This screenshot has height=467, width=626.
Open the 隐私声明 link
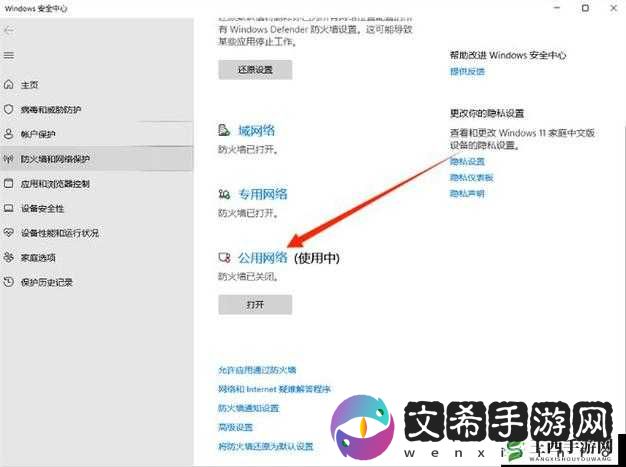pos(468,194)
